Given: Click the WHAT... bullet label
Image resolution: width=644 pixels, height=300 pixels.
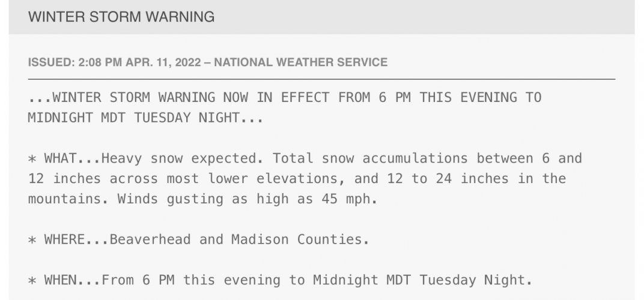Looking at the screenshot, I should coord(73,158).
